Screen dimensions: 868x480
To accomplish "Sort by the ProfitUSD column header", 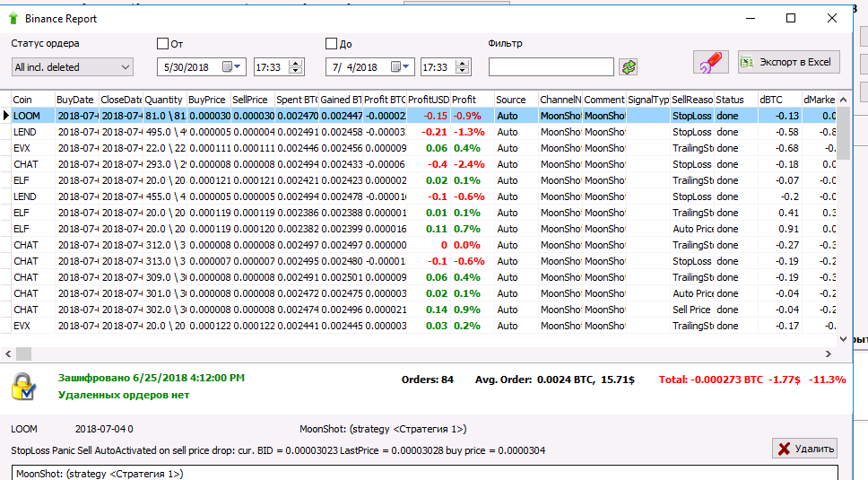I will pos(427,100).
